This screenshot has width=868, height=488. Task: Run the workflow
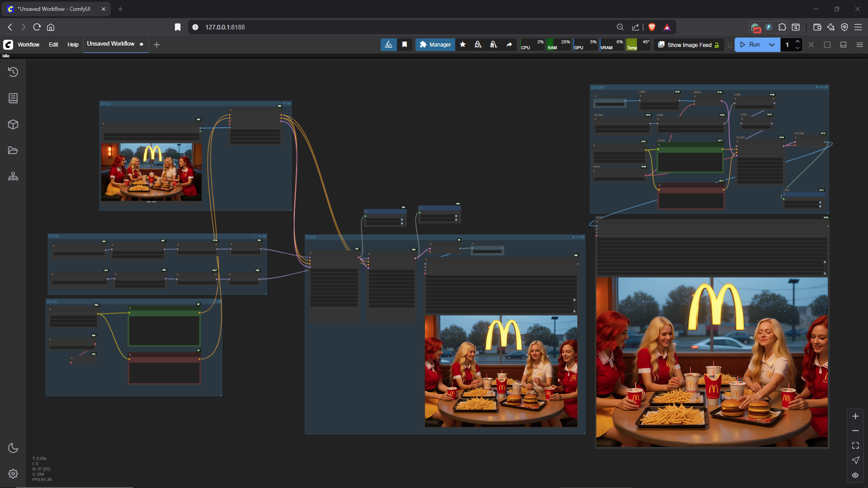[750, 44]
